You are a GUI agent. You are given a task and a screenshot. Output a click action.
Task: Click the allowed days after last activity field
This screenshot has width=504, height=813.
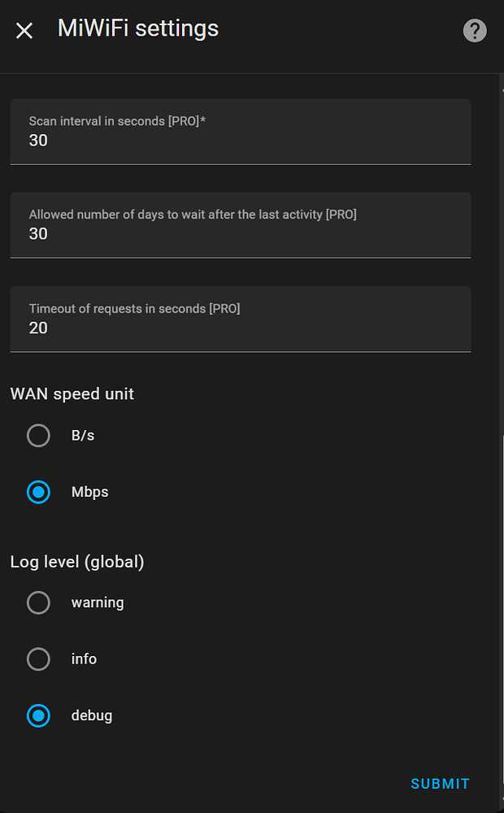click(x=240, y=225)
